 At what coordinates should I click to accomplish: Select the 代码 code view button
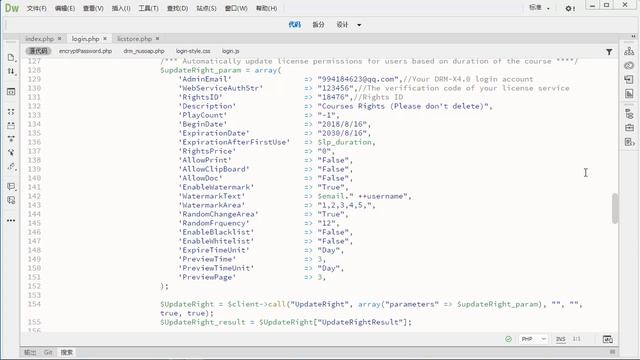pyautogui.click(x=294, y=25)
